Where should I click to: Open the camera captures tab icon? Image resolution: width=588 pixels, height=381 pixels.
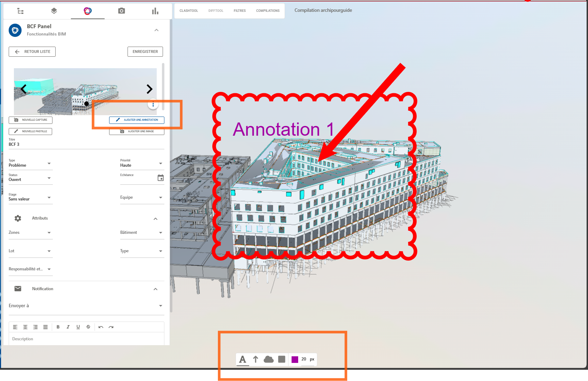(x=121, y=11)
